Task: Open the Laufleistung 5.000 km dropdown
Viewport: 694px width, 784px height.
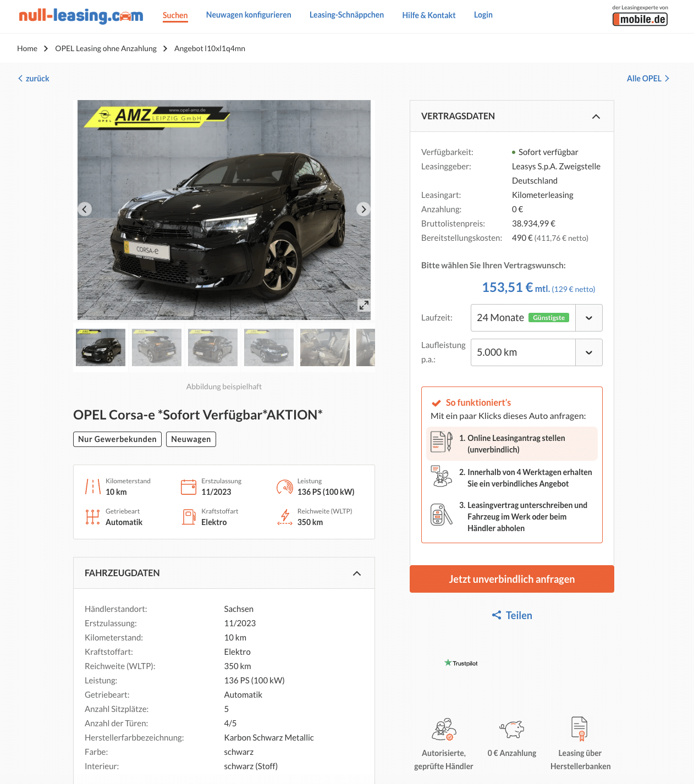Action: pyautogui.click(x=536, y=352)
